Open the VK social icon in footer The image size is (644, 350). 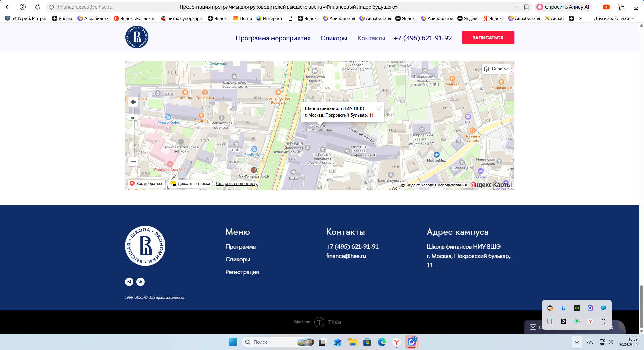(x=140, y=282)
